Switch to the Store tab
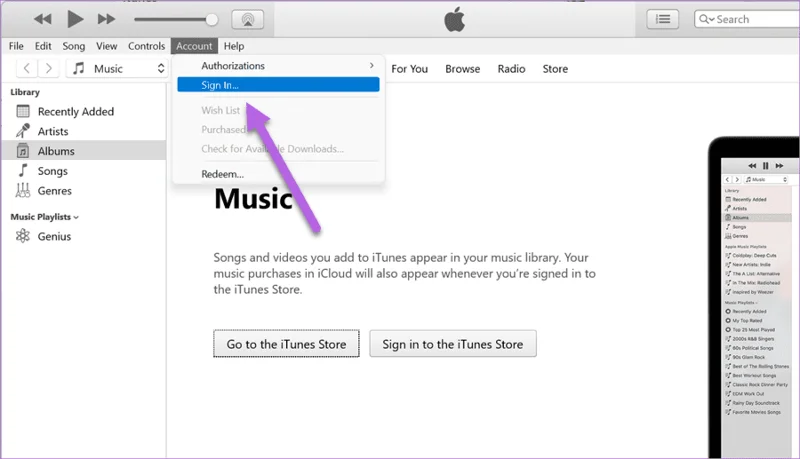Image resolution: width=800 pixels, height=459 pixels. coord(555,69)
